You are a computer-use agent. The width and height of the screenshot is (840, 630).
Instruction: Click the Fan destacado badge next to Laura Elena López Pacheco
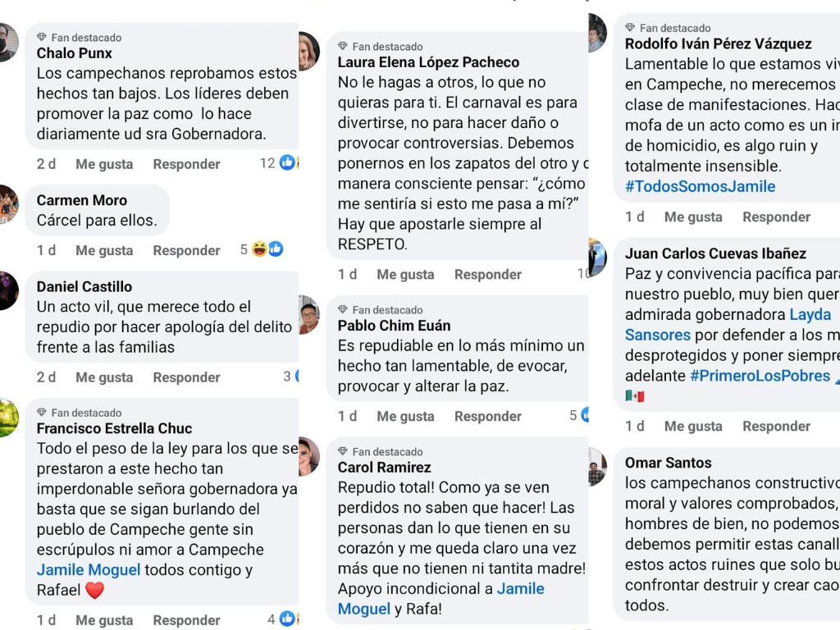(x=381, y=46)
